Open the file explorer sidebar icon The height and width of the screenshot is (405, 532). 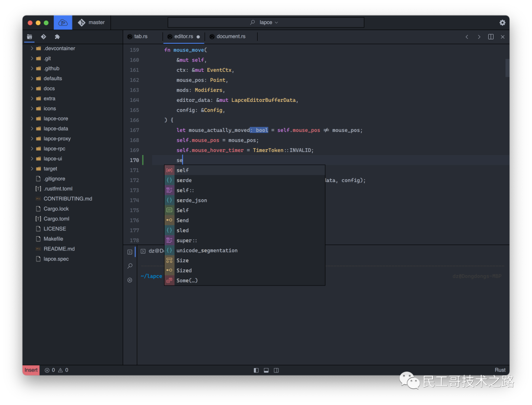[30, 36]
